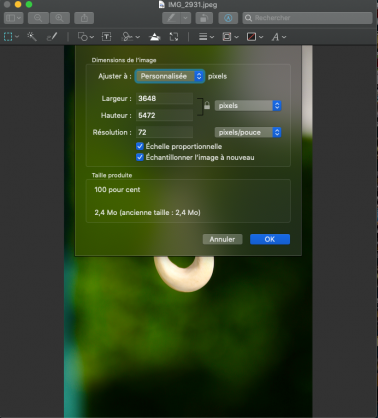The image size is (378, 418).
Task: Open the border color menu
Action: [x=230, y=37]
